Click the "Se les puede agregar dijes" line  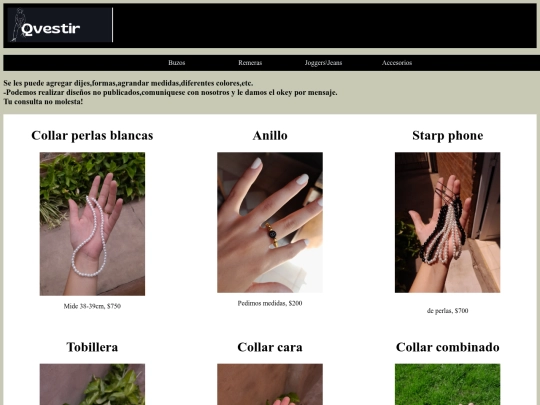[128, 83]
